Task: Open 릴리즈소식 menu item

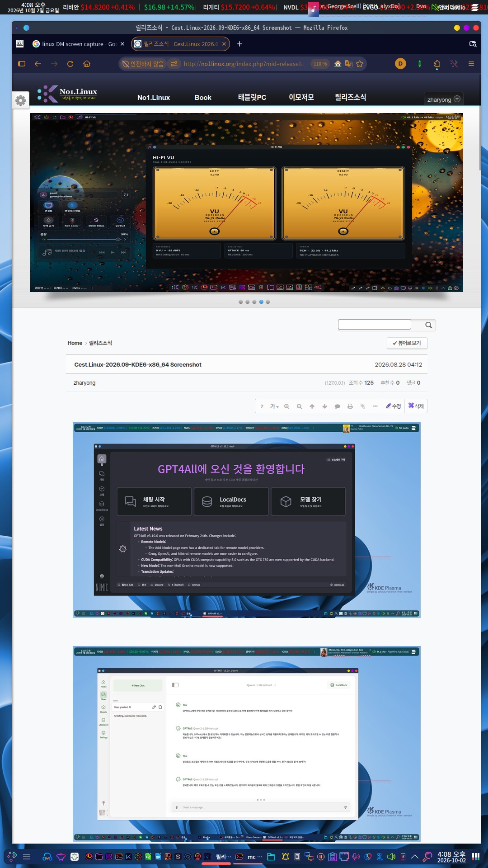Action: pyautogui.click(x=351, y=97)
